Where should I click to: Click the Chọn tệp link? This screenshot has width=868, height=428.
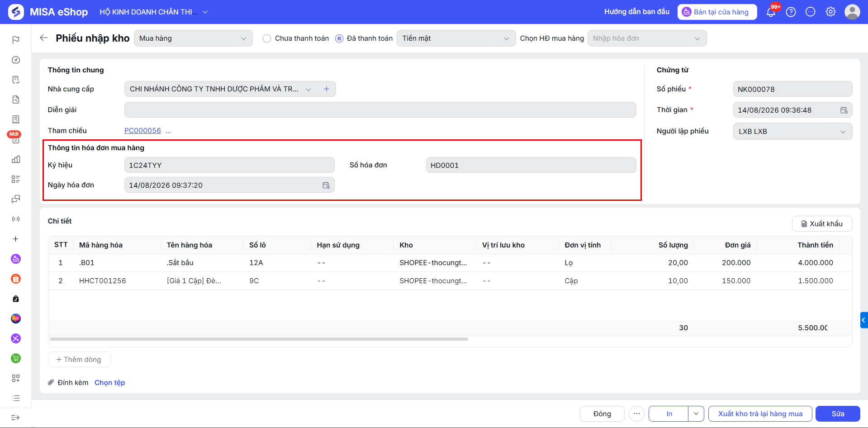(109, 382)
